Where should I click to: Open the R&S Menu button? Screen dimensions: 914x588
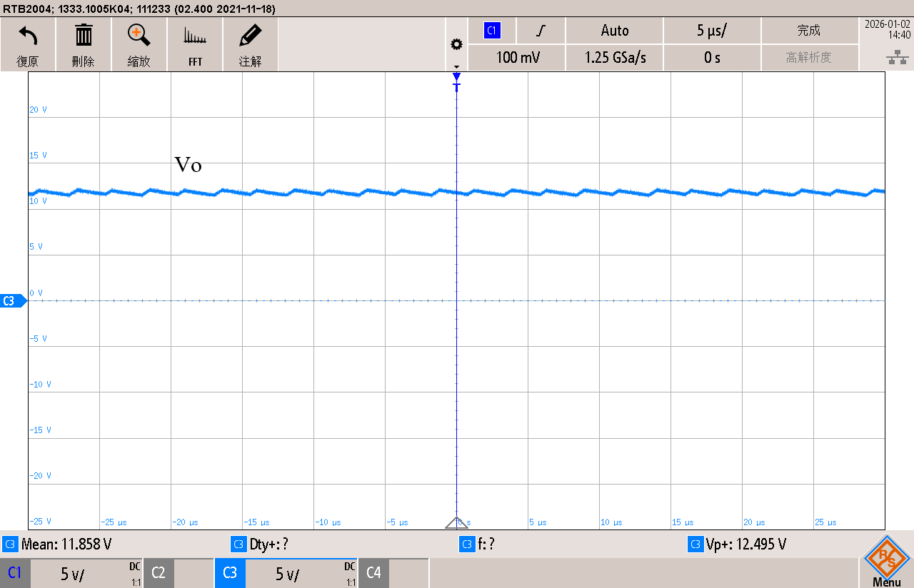point(886,561)
